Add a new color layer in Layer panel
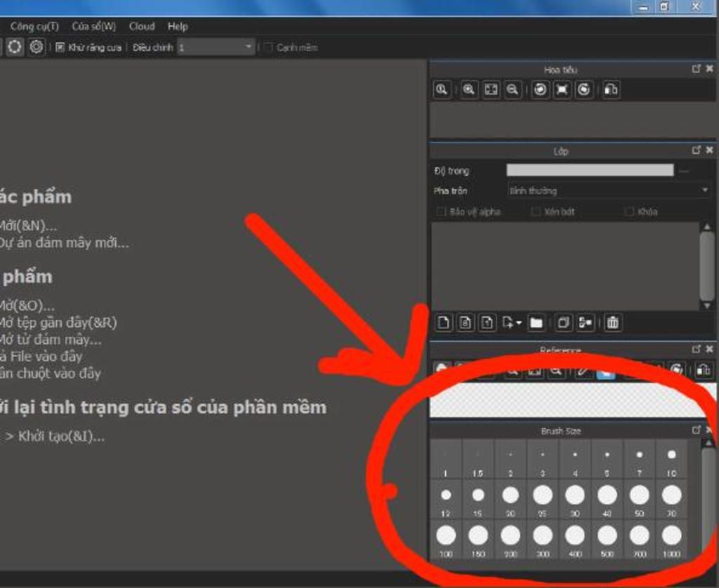The height and width of the screenshot is (588, 719). pos(444,323)
